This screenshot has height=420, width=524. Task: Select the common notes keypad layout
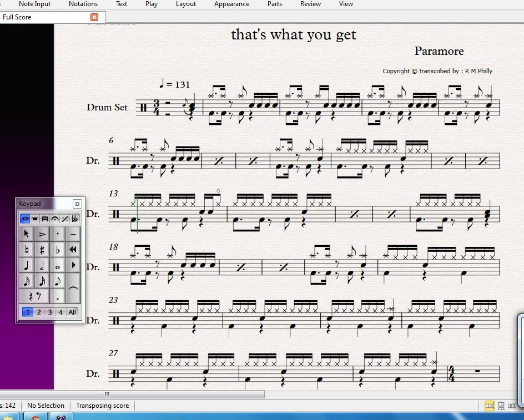(25, 219)
